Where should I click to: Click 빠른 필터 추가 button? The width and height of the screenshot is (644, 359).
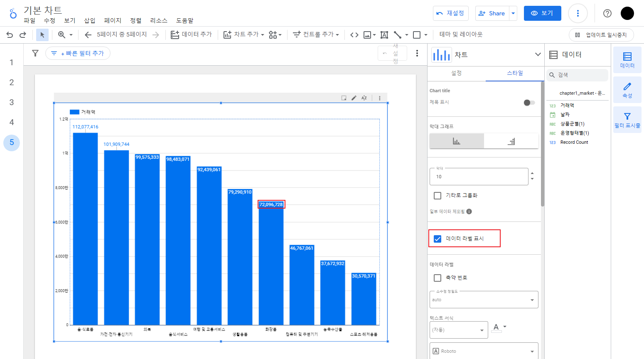78,53
